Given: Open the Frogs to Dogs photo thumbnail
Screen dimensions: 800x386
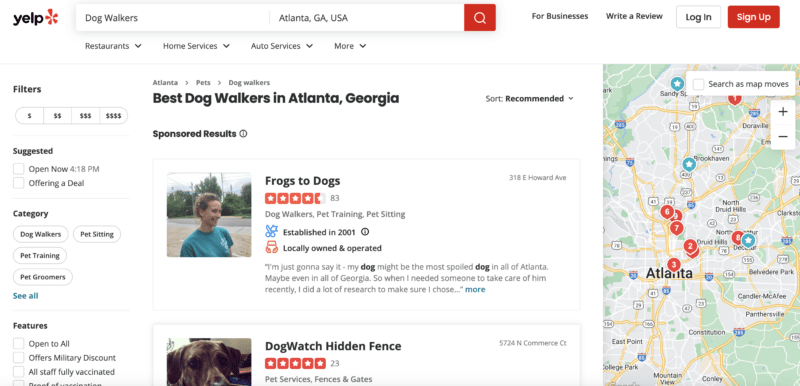Looking at the screenshot, I should pos(209,215).
